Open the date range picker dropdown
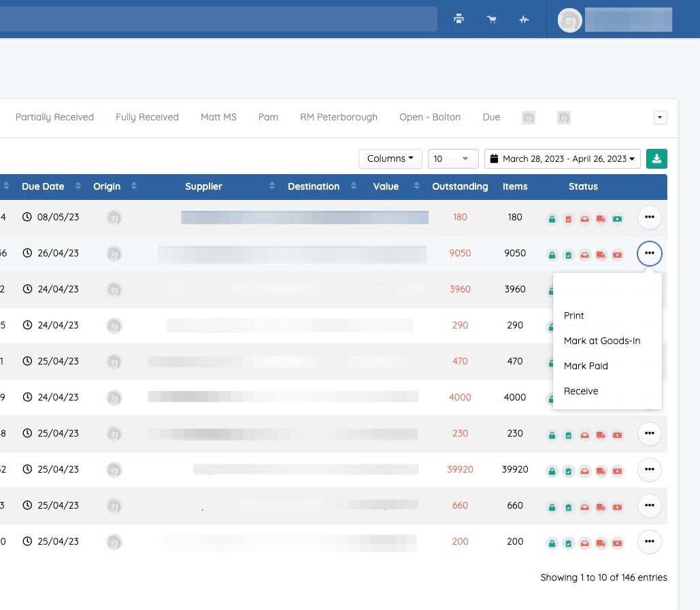 (562, 158)
